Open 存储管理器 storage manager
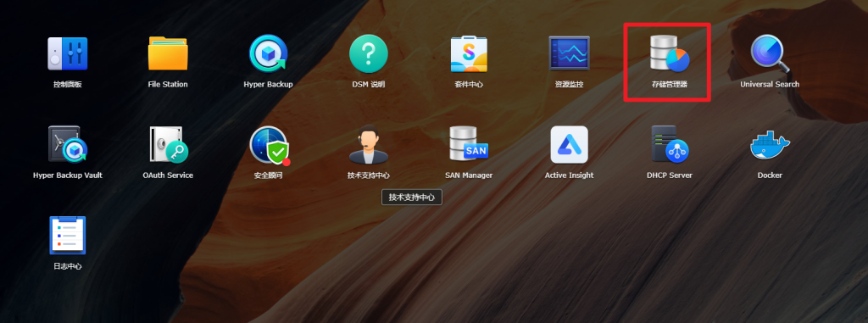Viewport: 868px width, 323px height. [x=670, y=53]
